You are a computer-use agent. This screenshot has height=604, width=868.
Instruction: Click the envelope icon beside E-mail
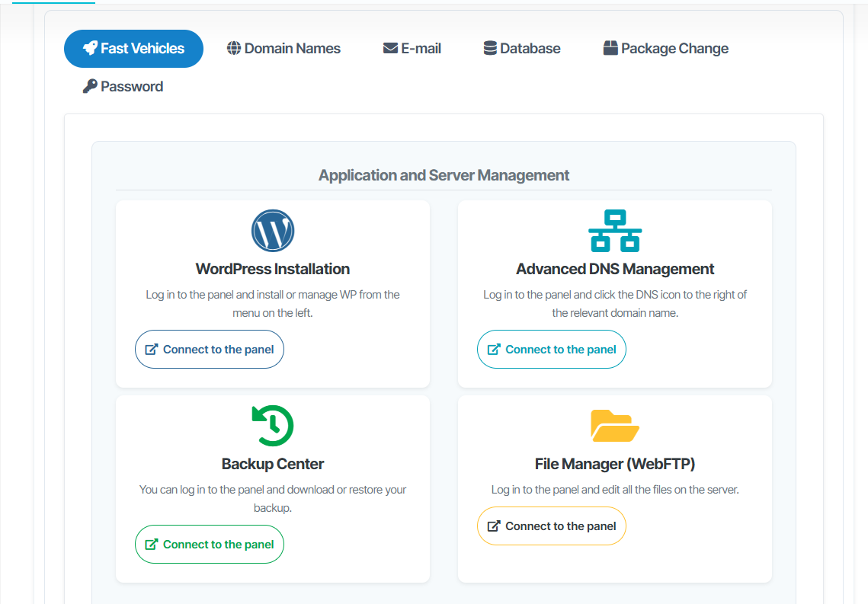(390, 49)
